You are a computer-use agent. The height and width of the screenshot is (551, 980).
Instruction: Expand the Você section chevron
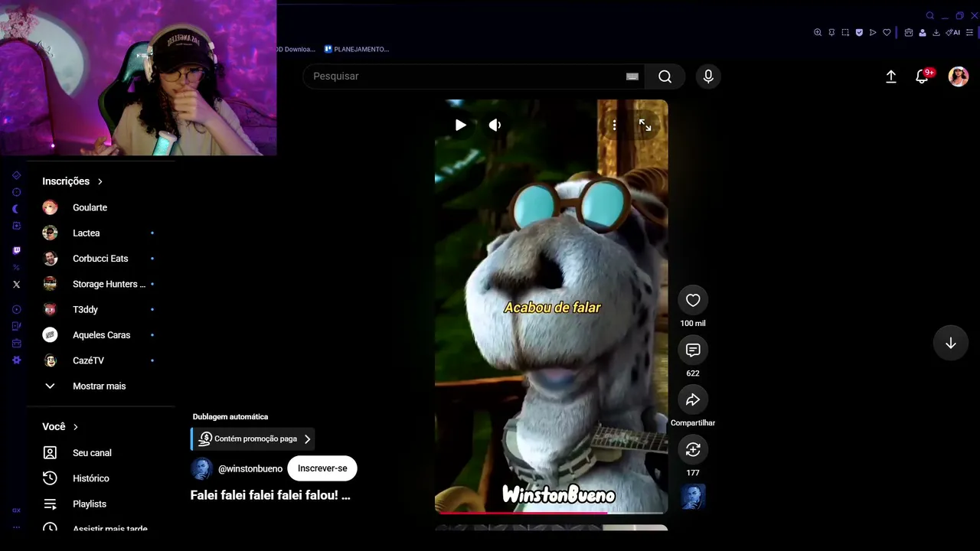tap(76, 427)
